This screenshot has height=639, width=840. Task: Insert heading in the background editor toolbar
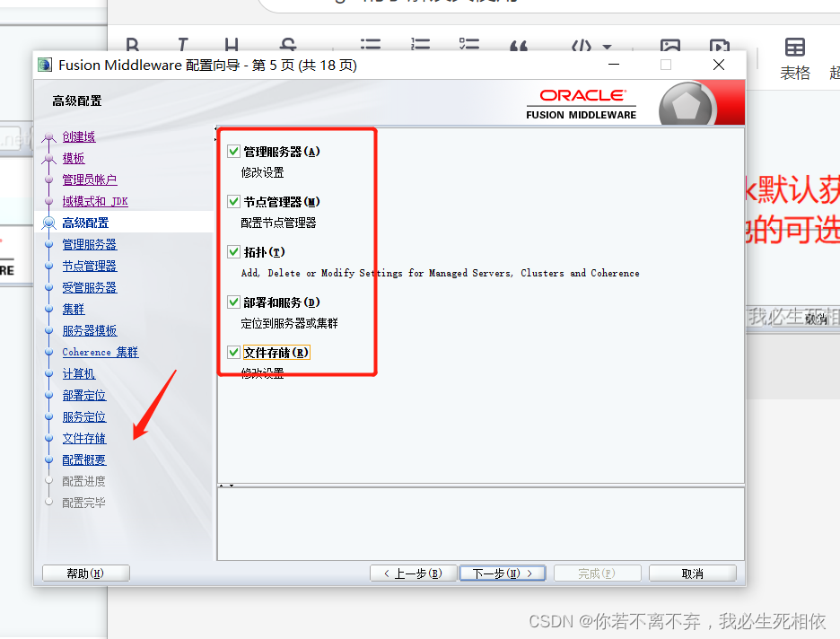232,45
